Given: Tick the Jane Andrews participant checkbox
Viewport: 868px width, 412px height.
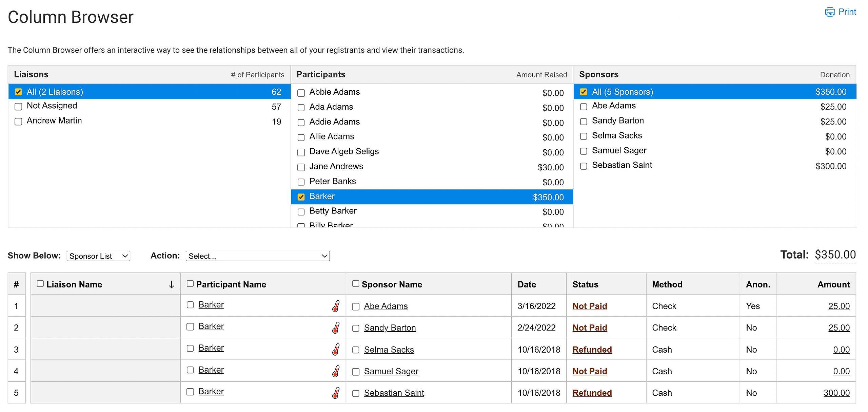Looking at the screenshot, I should pyautogui.click(x=301, y=167).
